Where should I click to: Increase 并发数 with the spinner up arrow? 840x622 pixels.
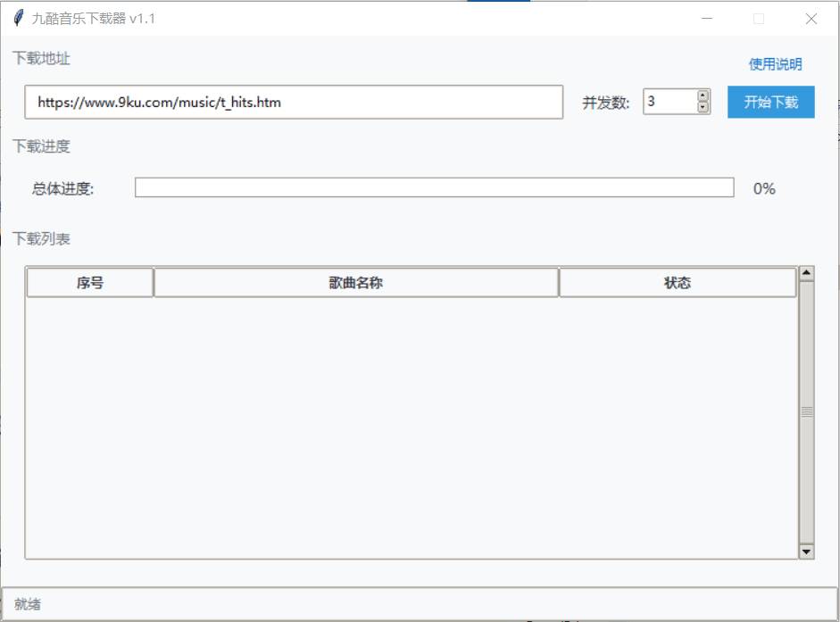(703, 96)
